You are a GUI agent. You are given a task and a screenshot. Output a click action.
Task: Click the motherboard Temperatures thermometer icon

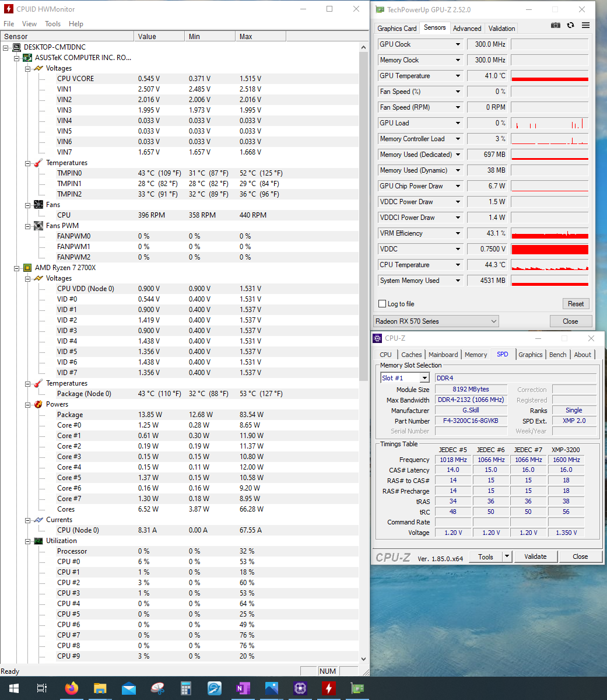tap(38, 163)
